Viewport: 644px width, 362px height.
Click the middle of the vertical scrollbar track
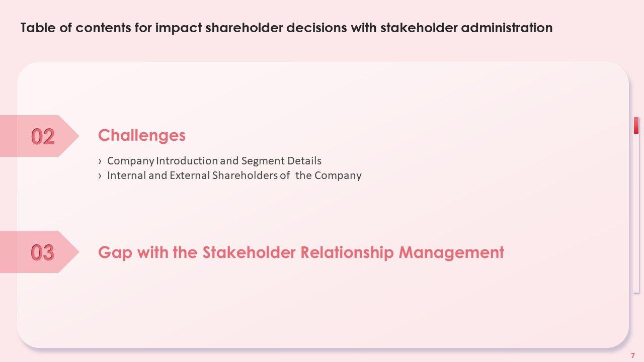pos(636,205)
